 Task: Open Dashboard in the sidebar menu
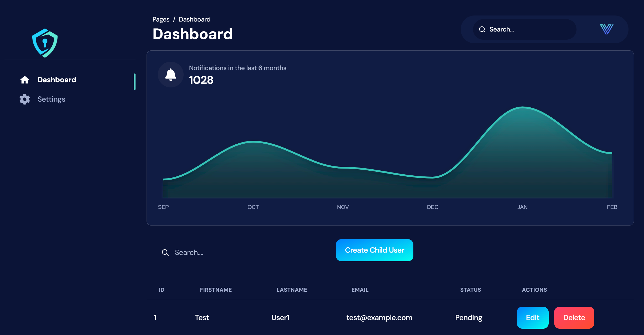tap(57, 80)
